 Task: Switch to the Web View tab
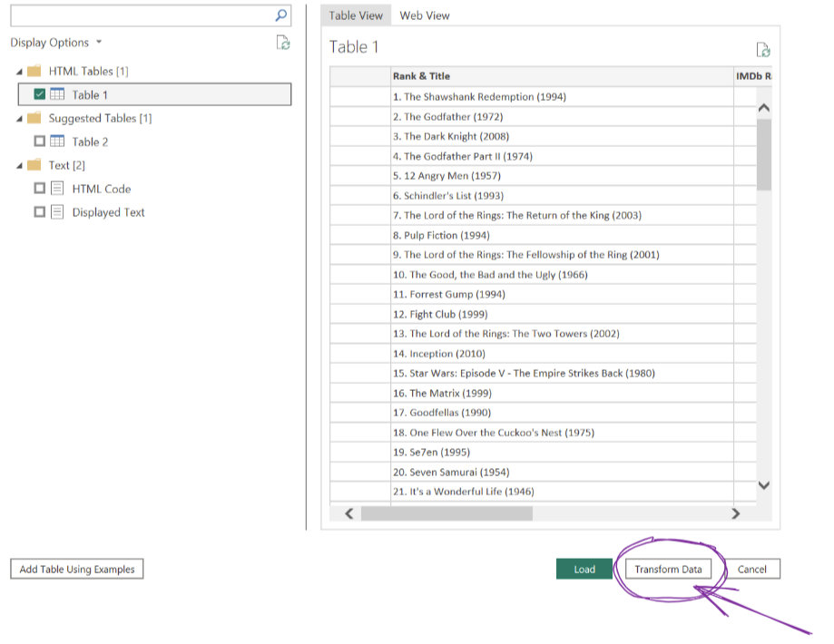[x=425, y=15]
